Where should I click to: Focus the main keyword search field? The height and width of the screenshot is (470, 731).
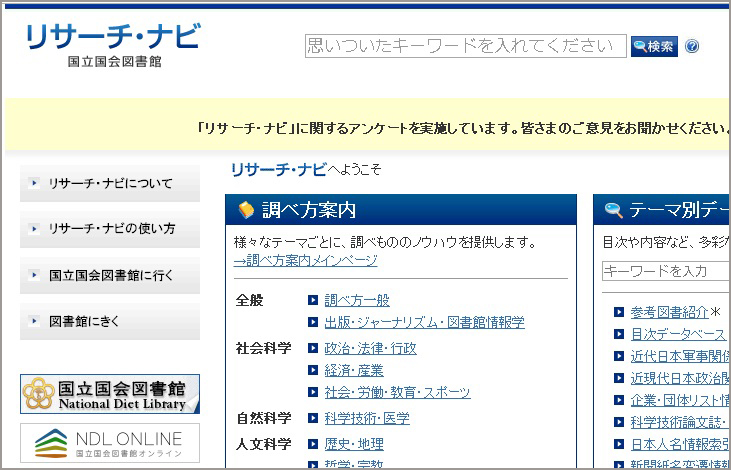tap(466, 46)
